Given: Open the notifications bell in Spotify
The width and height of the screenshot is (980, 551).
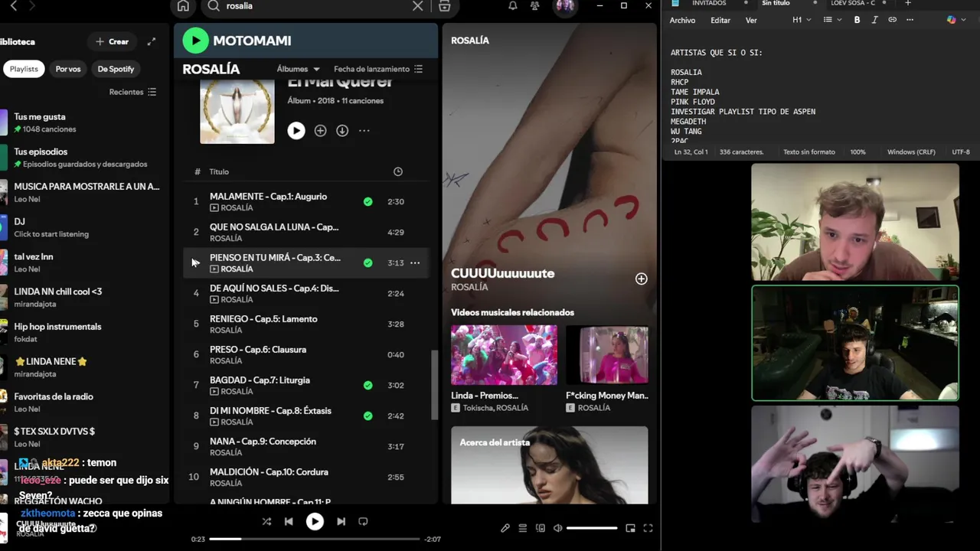Looking at the screenshot, I should coord(513,6).
